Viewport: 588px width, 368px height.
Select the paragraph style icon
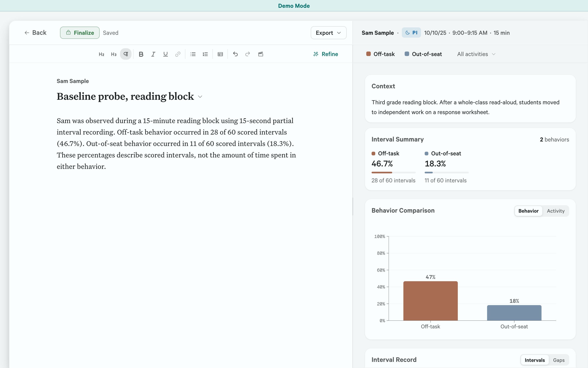(x=126, y=54)
